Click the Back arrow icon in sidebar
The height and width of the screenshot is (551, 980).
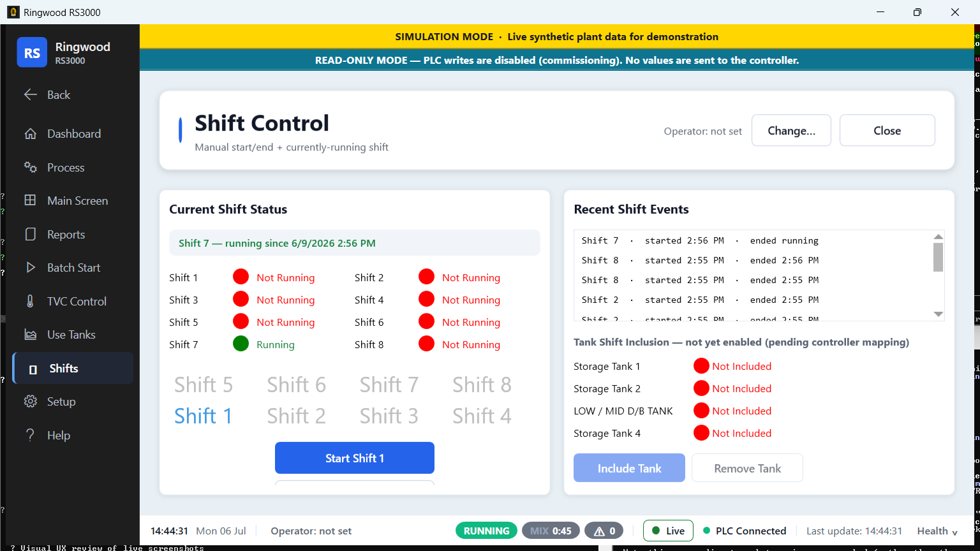click(x=30, y=94)
